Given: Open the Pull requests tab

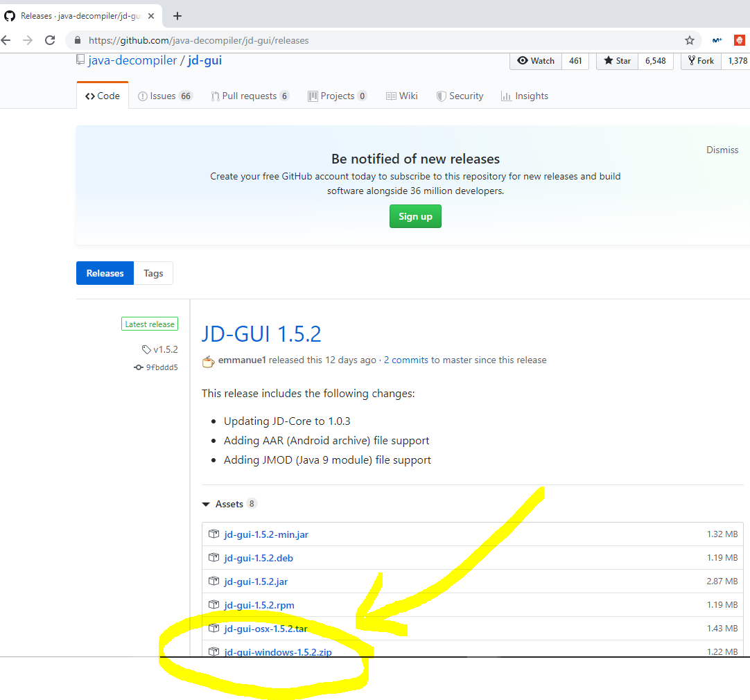Looking at the screenshot, I should [250, 96].
